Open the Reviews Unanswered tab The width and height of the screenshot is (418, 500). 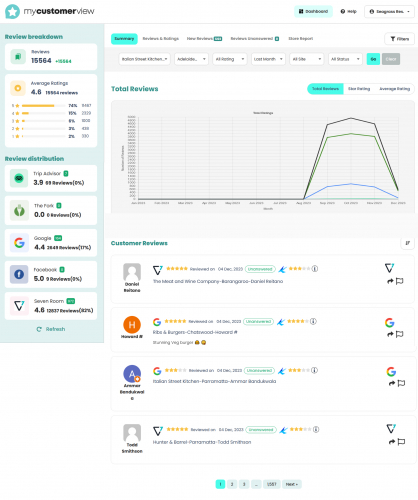pyautogui.click(x=255, y=39)
